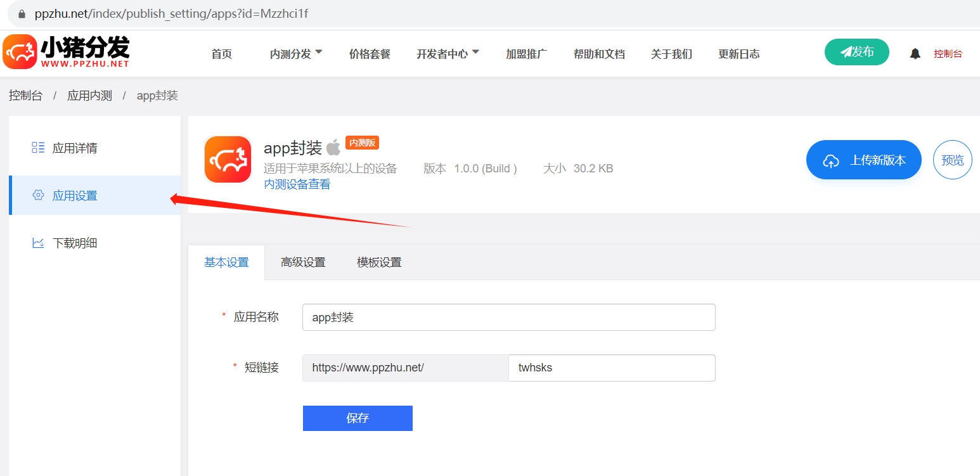Switch to the 高级设置 tab
This screenshot has height=476, width=980.
(x=303, y=262)
